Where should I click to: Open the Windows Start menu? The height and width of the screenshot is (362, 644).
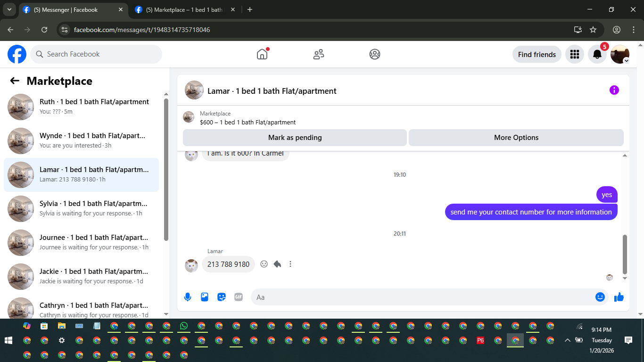click(8, 340)
